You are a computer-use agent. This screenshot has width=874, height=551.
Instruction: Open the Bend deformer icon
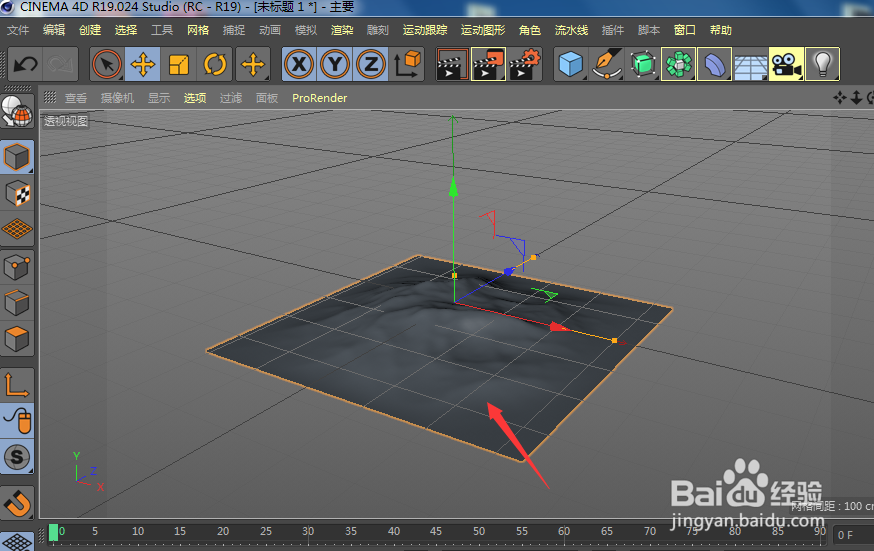click(x=714, y=65)
